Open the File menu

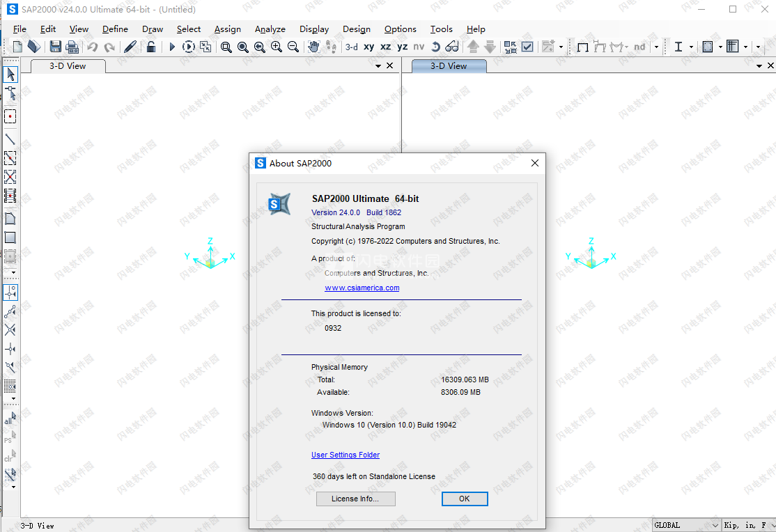click(x=20, y=29)
